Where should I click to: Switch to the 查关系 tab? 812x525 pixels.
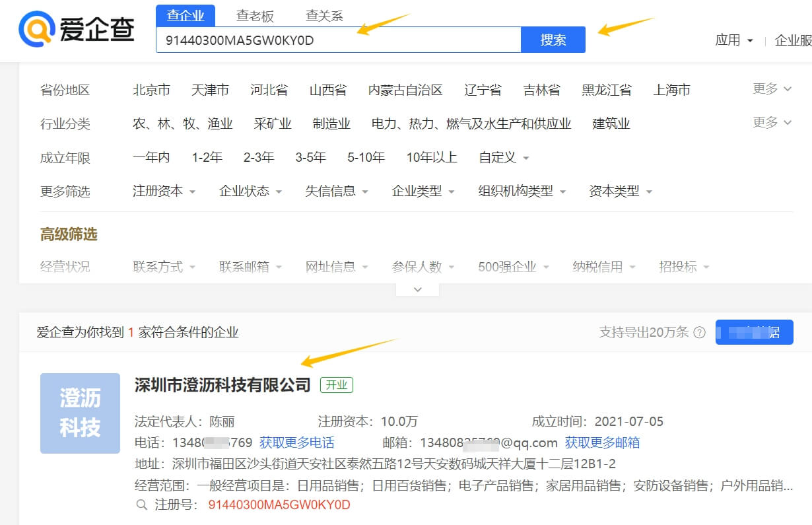click(x=324, y=16)
